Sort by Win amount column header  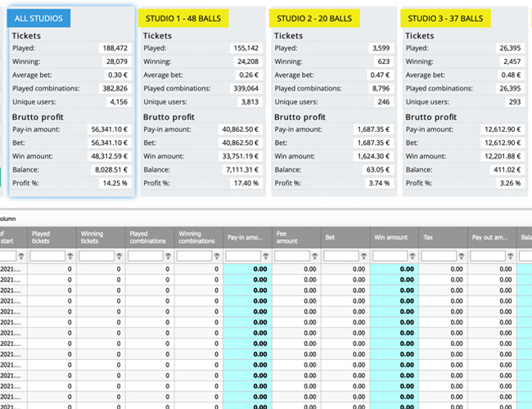[394, 237]
